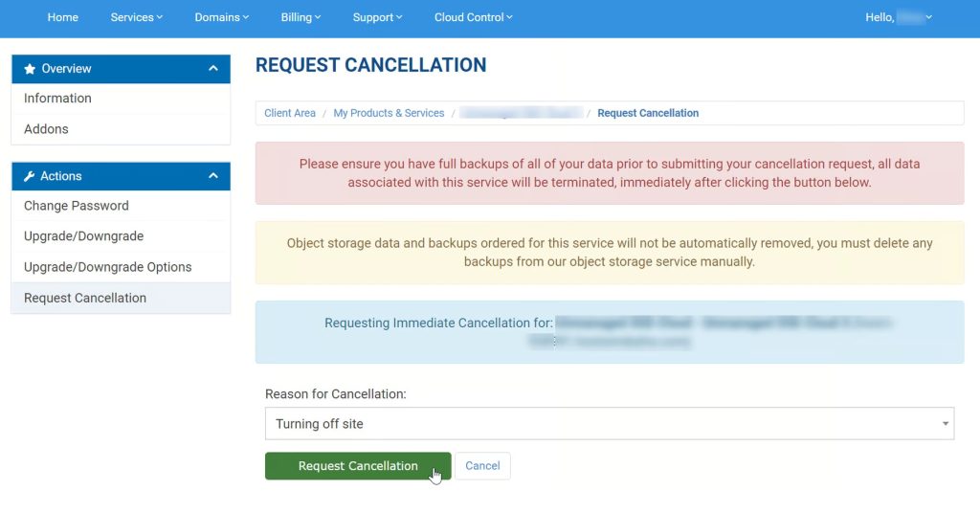Open the Domains menu

[x=221, y=17]
